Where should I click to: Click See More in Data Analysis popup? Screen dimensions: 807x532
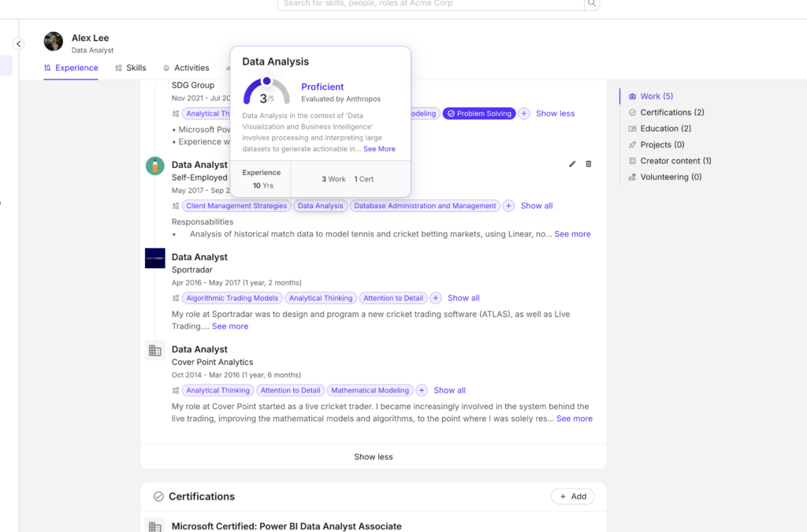(x=379, y=149)
